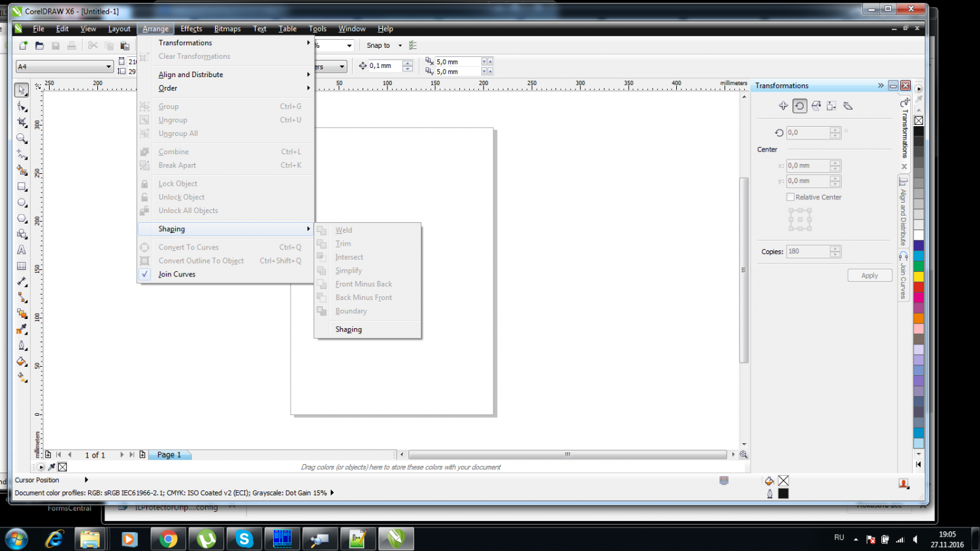Screen dimensions: 980x551
Task: Select the Table tool
Action: tap(22, 266)
